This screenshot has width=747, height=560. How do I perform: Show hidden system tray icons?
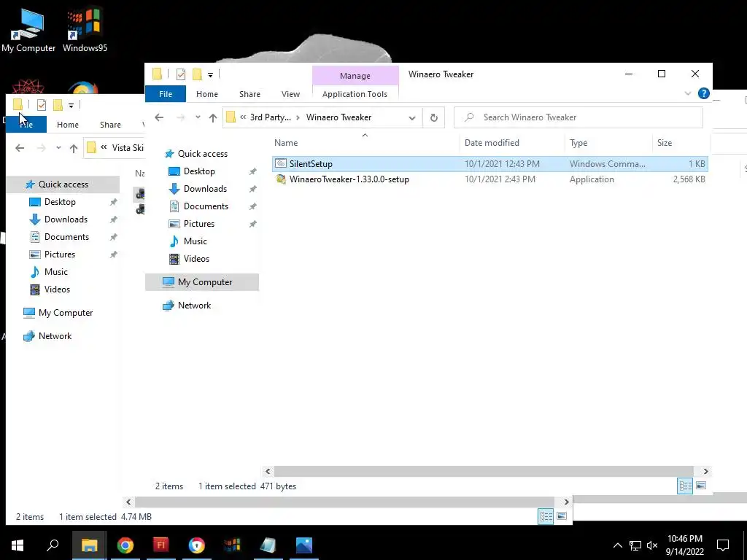[617, 545]
